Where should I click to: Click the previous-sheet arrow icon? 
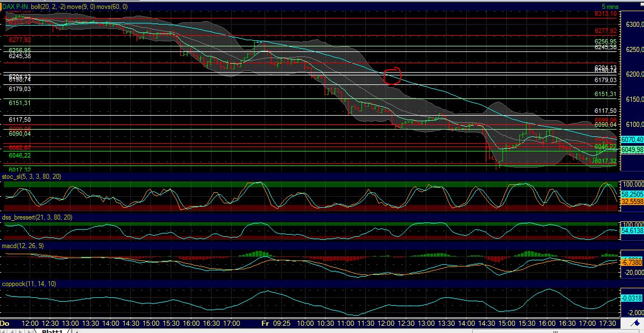click(11, 330)
